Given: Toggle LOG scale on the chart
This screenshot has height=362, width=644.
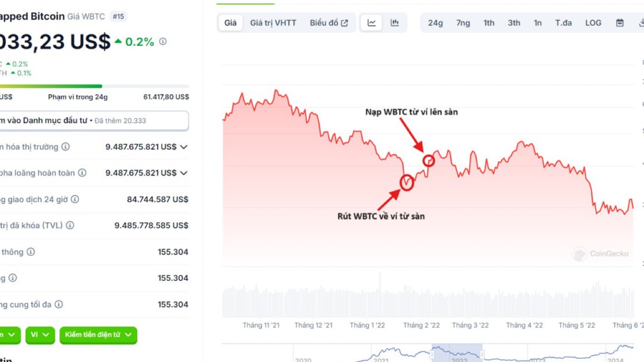Looking at the screenshot, I should coord(593,23).
